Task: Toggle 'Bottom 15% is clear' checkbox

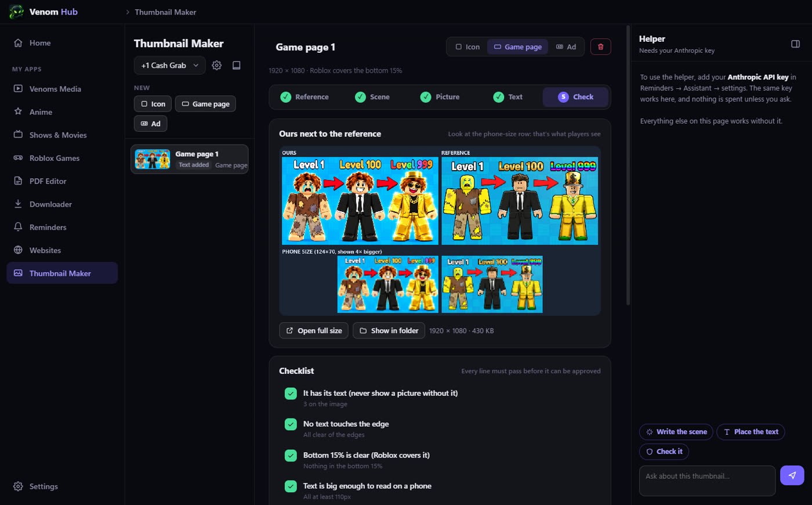Action: (x=291, y=456)
